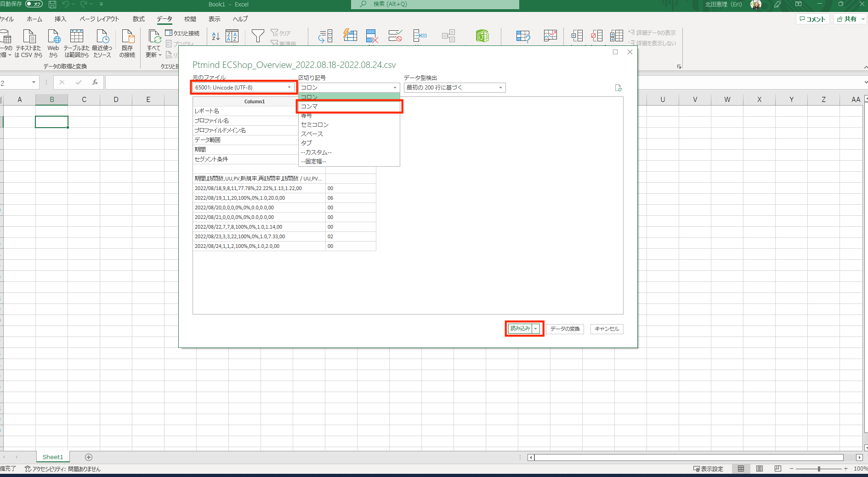Click the コメント button
868x477 pixels.
click(x=812, y=19)
